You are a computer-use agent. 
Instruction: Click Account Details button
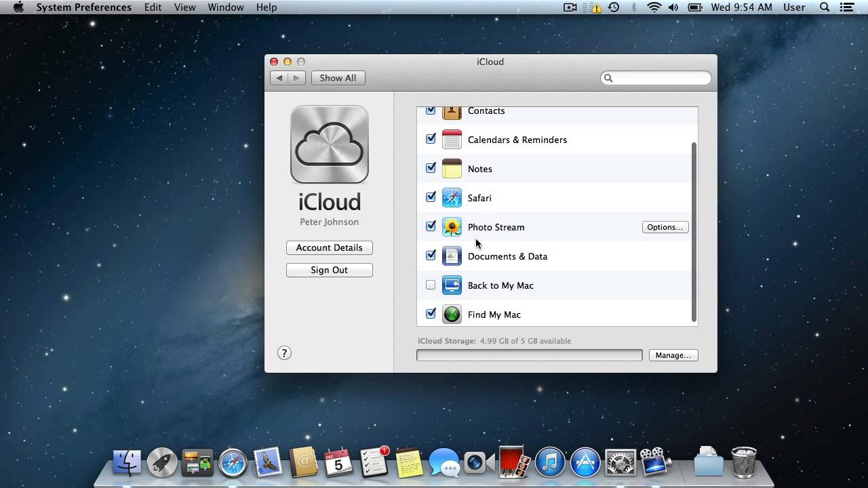point(329,247)
